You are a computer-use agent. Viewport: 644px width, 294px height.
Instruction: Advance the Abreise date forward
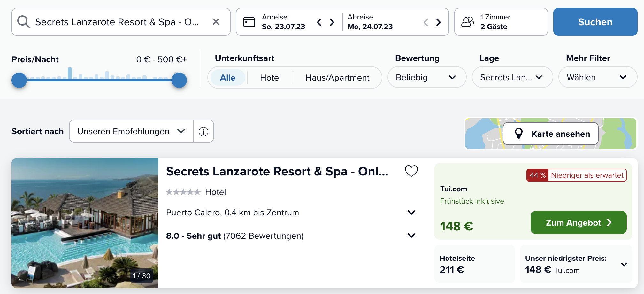coord(439,22)
